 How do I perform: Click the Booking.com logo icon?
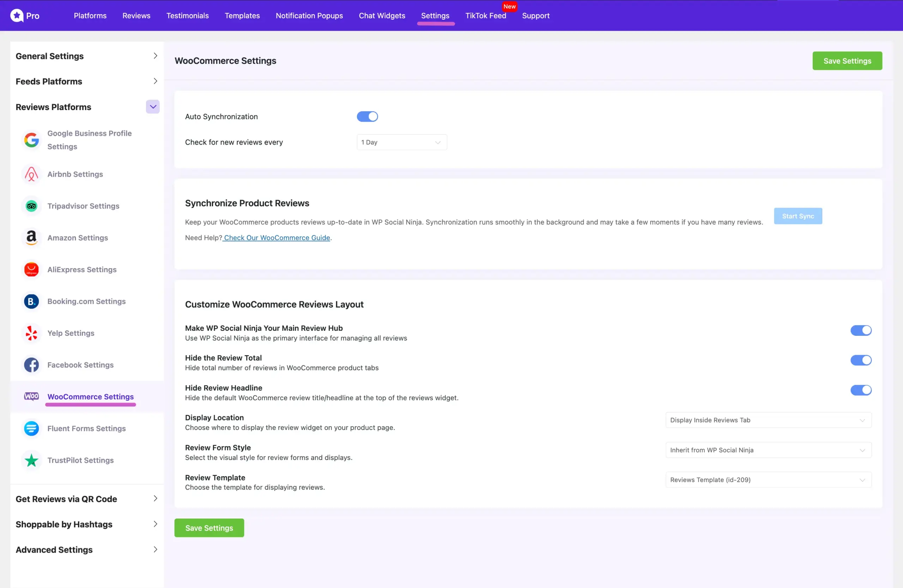[31, 302]
